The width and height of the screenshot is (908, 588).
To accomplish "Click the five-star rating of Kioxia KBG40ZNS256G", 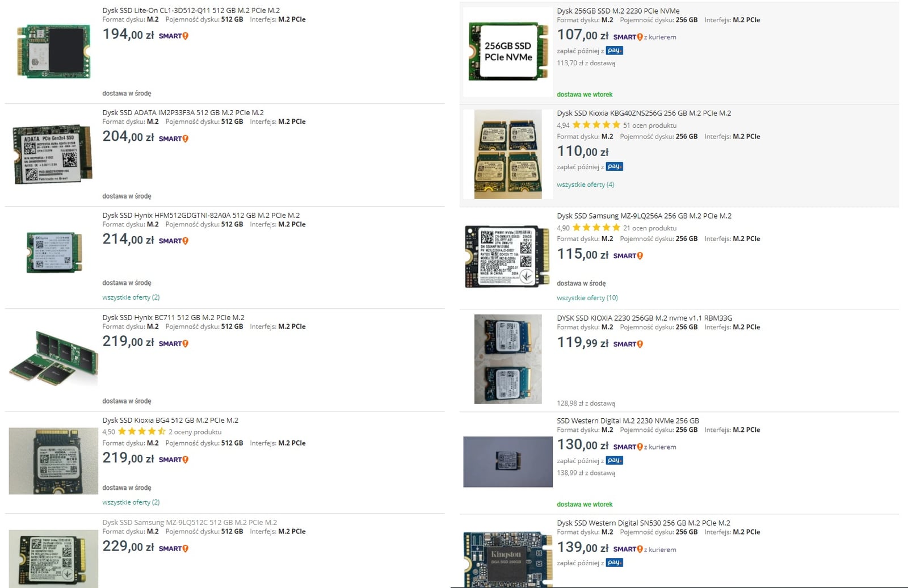I will pos(596,125).
